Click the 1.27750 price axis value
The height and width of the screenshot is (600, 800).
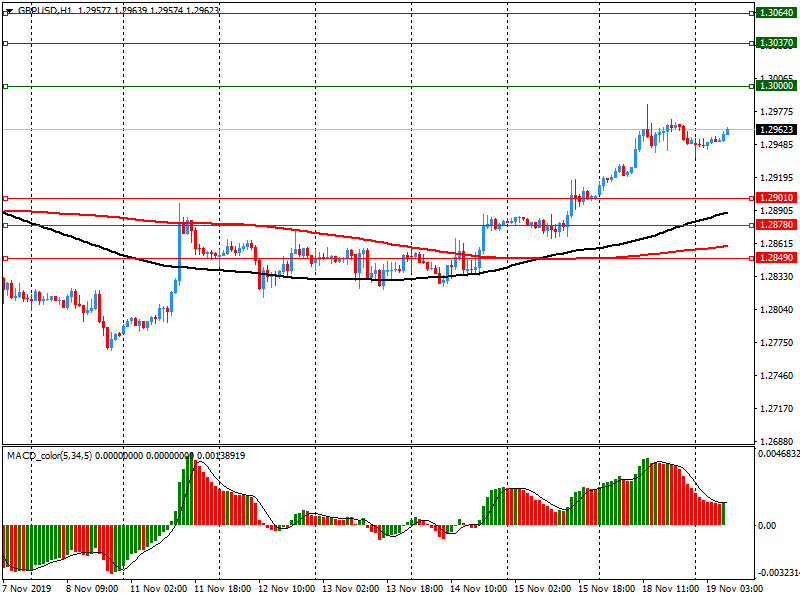pos(777,343)
